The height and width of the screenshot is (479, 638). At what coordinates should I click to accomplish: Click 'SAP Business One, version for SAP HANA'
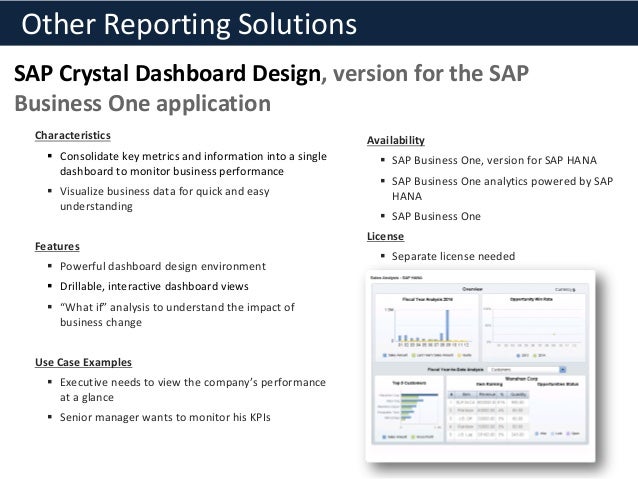494,160
